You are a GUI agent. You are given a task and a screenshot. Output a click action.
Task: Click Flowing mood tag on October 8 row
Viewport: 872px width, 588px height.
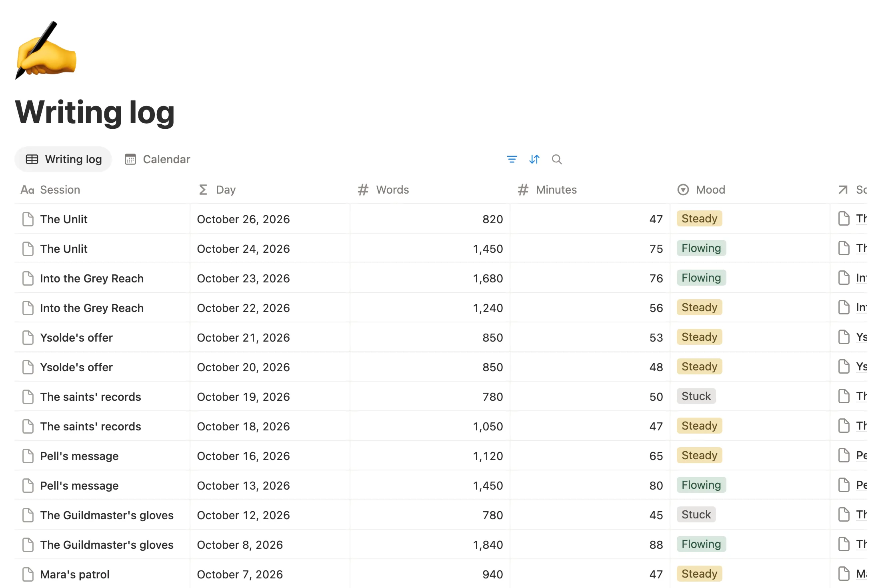701,544
